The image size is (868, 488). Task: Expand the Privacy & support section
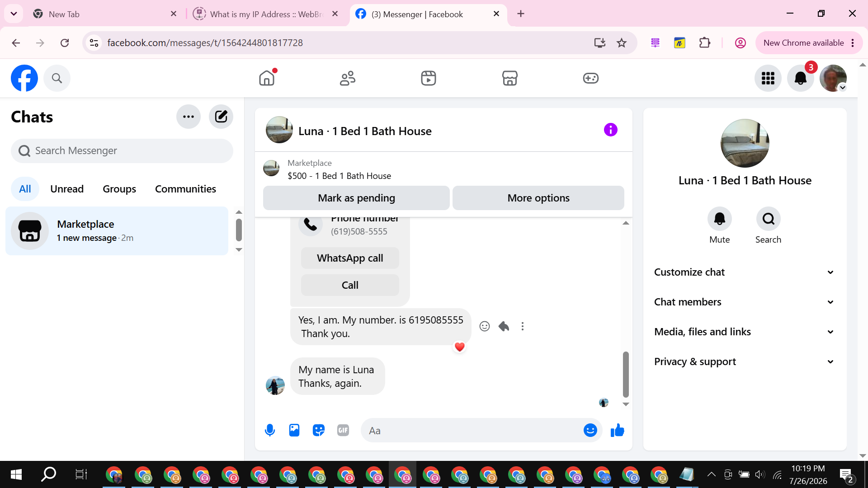pyautogui.click(x=745, y=361)
